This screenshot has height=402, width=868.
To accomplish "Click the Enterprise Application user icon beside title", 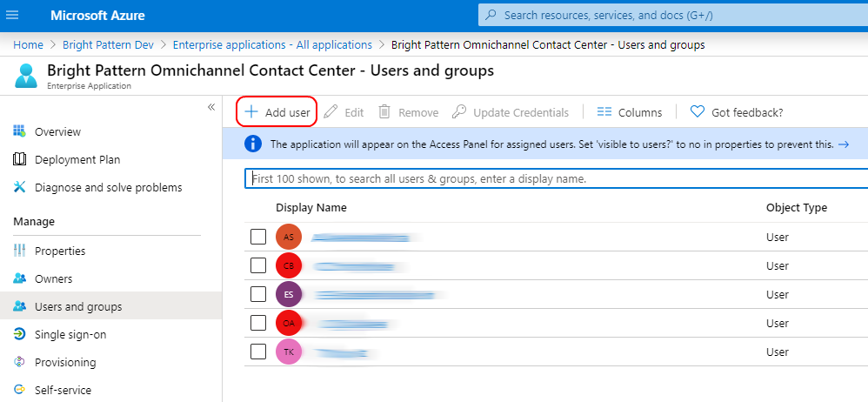I will 26,76.
